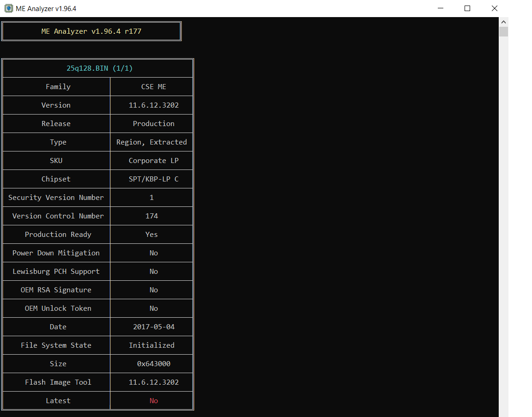Click the Production Ready label
The image size is (532, 417).
pos(58,235)
